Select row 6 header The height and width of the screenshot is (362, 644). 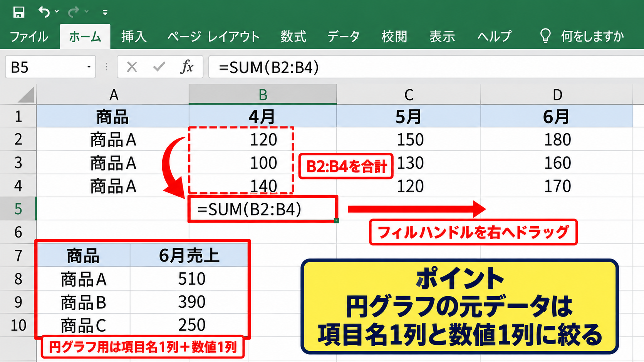click(x=18, y=232)
